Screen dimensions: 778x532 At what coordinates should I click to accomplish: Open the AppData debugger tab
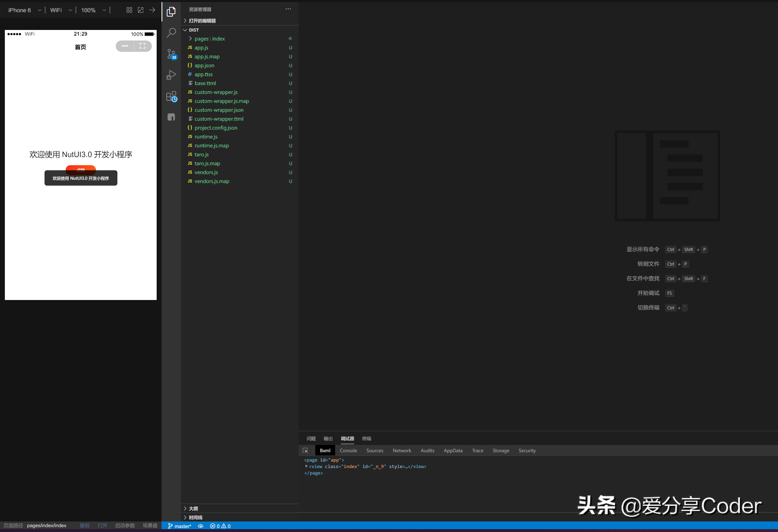(453, 451)
